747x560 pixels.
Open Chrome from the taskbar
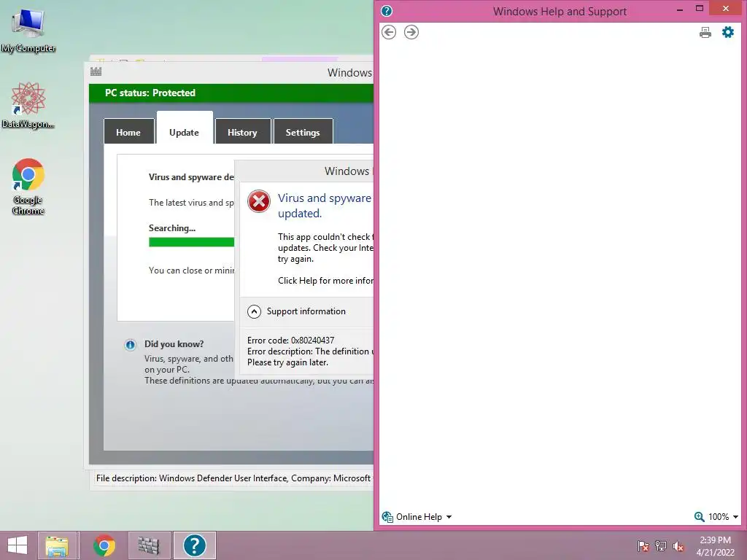click(104, 545)
